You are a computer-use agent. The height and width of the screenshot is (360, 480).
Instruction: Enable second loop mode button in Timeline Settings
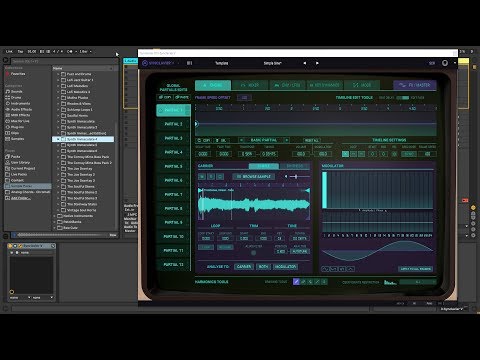[353, 154]
